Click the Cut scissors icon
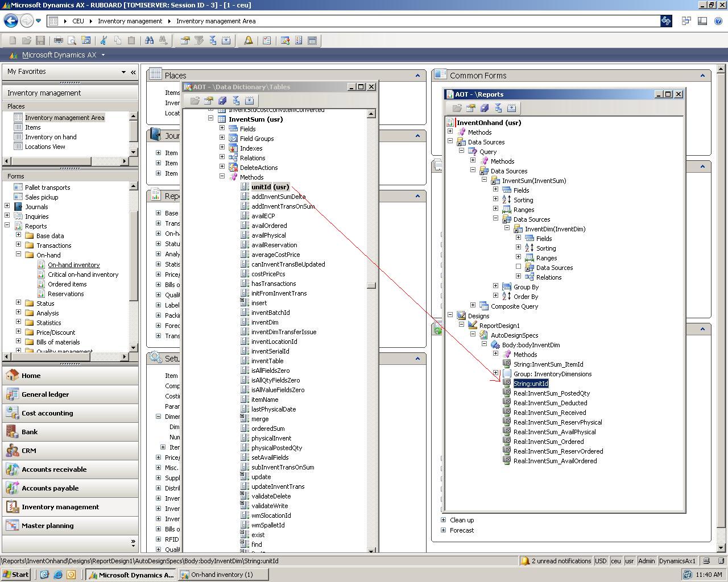Image resolution: width=728 pixels, height=582 pixels. tap(104, 40)
